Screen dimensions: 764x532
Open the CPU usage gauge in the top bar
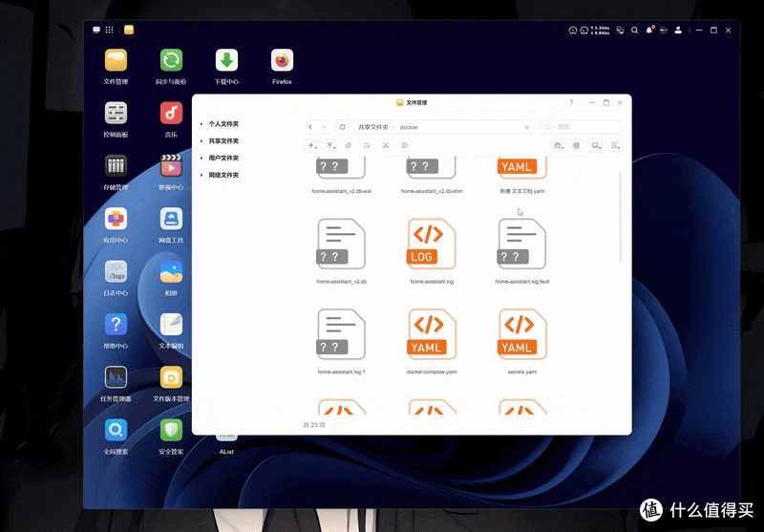572,31
